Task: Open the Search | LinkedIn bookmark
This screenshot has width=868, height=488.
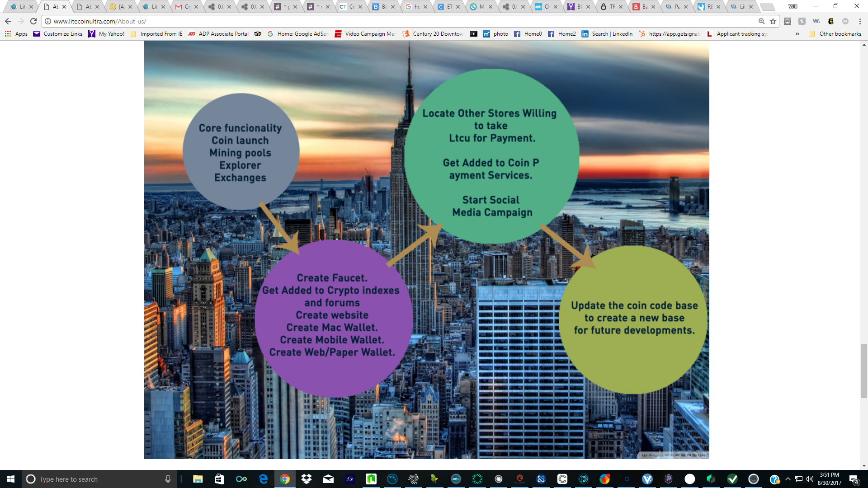Action: point(607,34)
